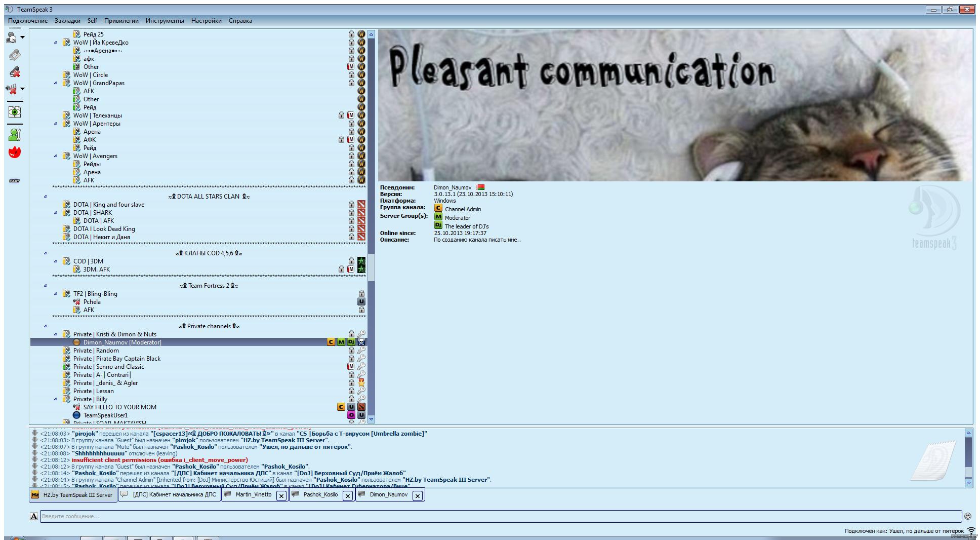The width and height of the screenshot is (980, 540).
Task: Open away status dropdown arrow
Action: click(x=22, y=37)
